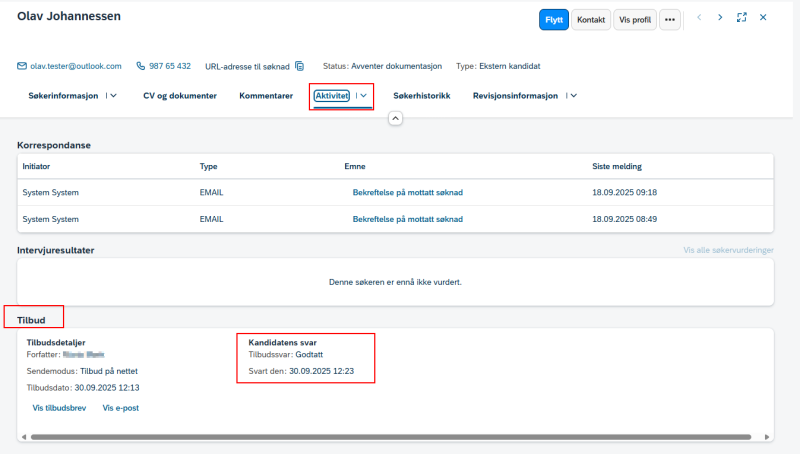Viewport: 800px width, 454px height.
Task: Expand the Revisjonsinformasjon dropdown arrow
Action: [x=573, y=96]
